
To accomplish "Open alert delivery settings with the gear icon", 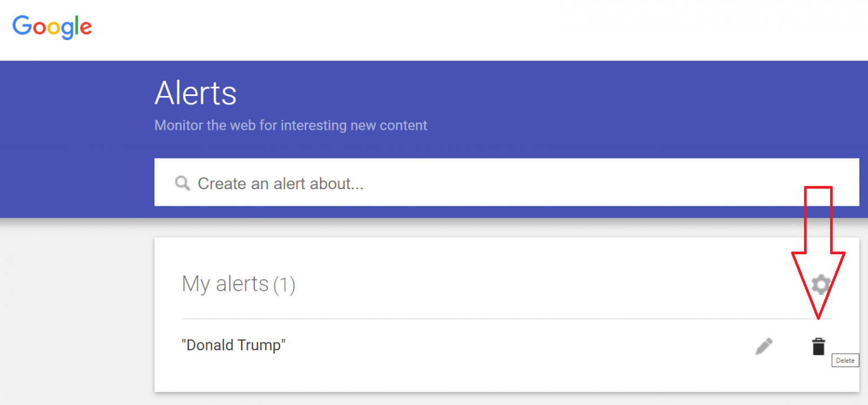I will 821,284.
